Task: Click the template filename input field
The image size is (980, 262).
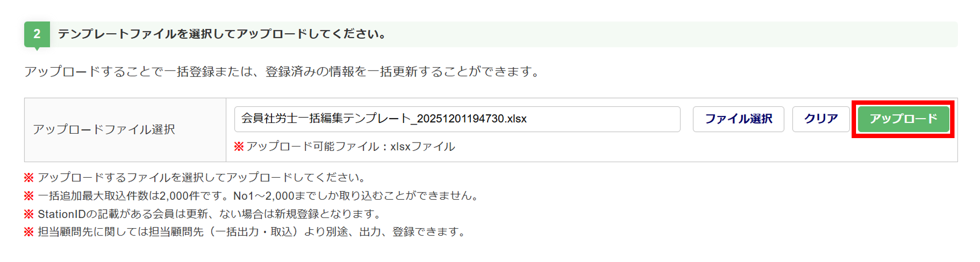Action: 457,119
